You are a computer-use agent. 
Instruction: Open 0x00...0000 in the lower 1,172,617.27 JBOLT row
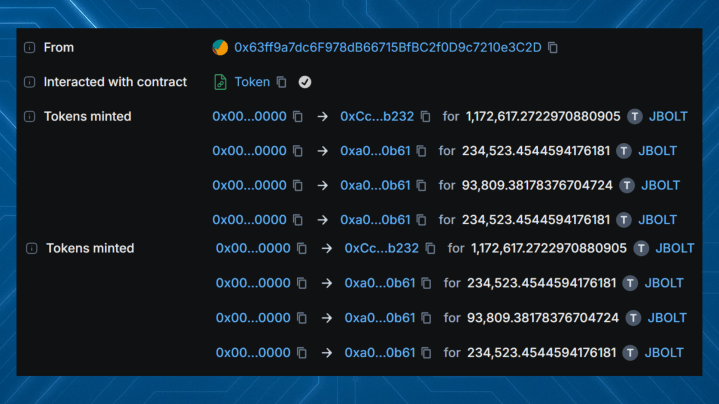point(253,249)
